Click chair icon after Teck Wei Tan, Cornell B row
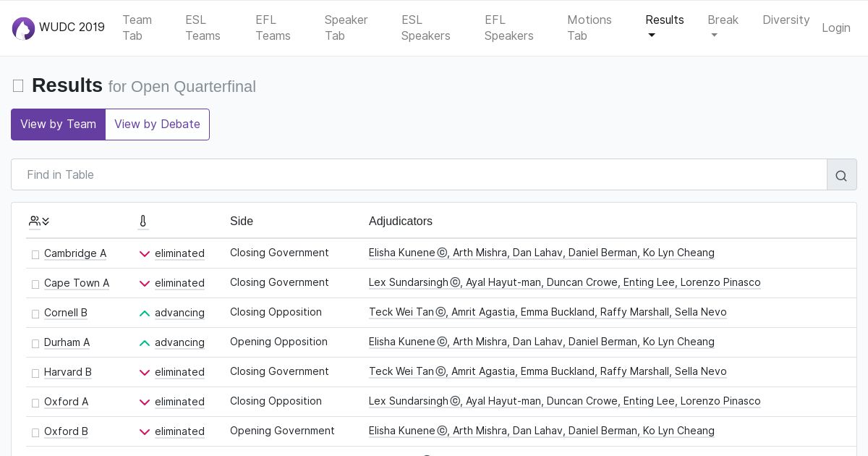 441,313
